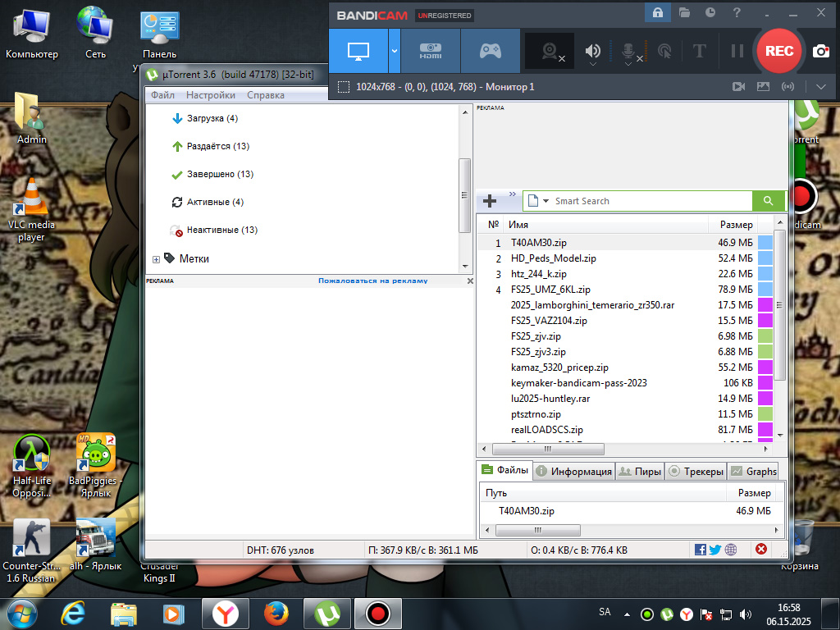The width and height of the screenshot is (840, 630).
Task: Select torrent keymaker-bandicam-pass-2023
Action: (578, 383)
